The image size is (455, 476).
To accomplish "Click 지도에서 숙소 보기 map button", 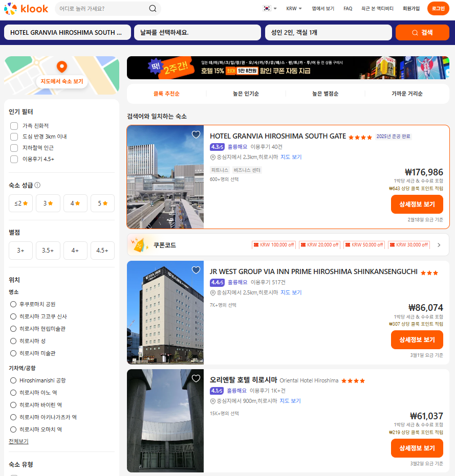I will (62, 81).
